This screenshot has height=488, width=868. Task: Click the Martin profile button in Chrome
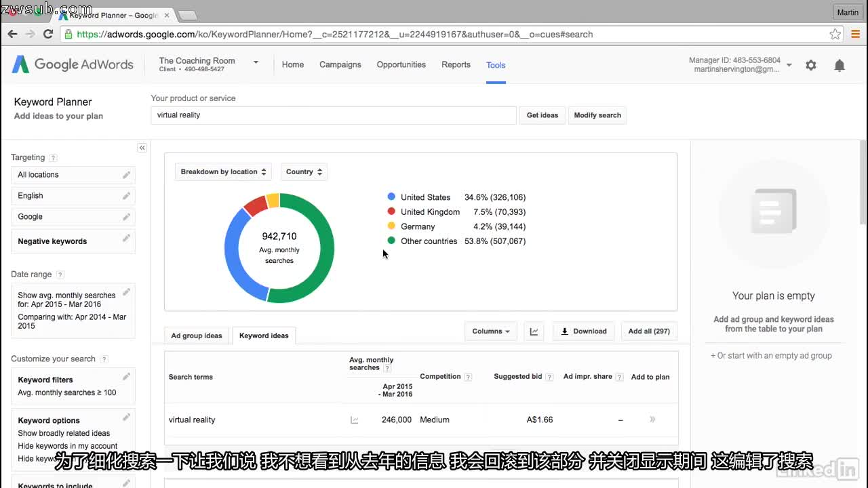point(848,12)
